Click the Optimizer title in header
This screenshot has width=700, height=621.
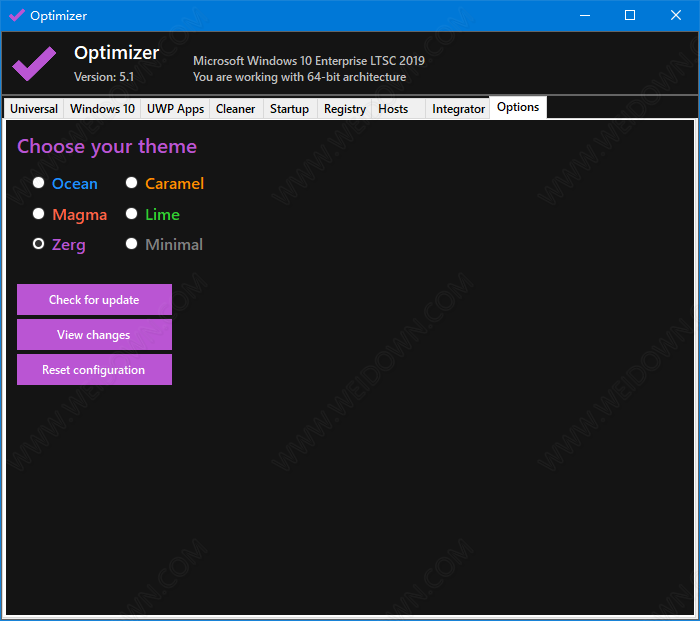click(x=117, y=53)
